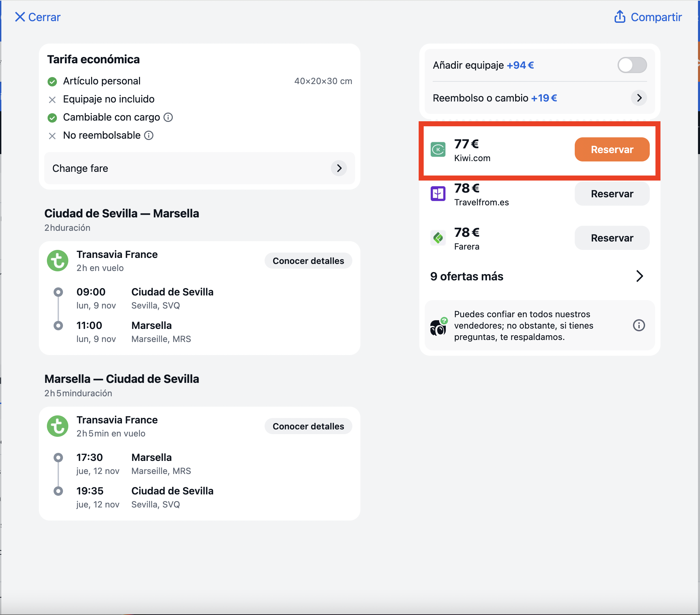Toggle the Añadir equipaje switch
The image size is (700, 615).
point(632,65)
